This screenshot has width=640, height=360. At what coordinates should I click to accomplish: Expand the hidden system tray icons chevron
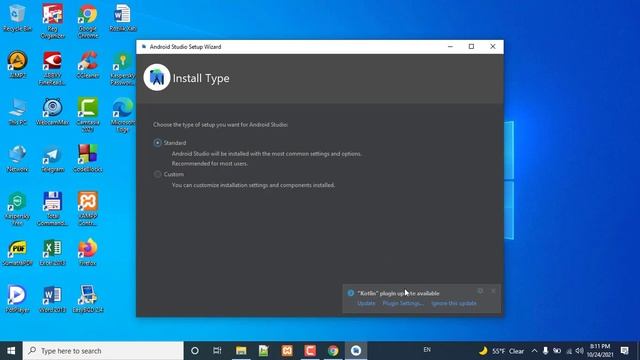[534, 351]
